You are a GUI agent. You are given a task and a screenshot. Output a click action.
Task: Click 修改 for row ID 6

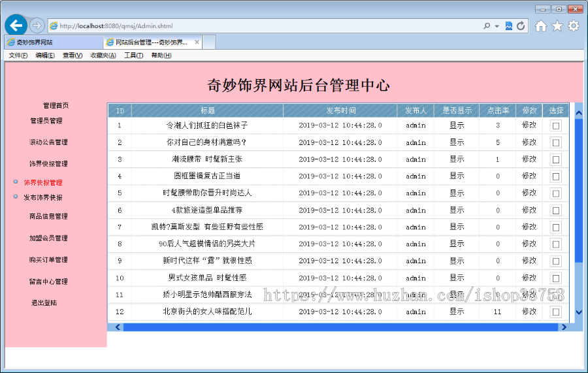click(529, 210)
